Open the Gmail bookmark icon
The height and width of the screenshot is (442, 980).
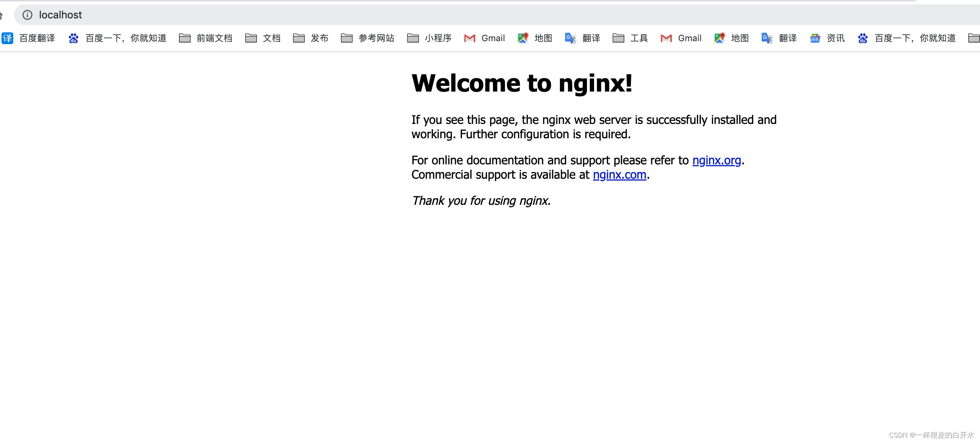(469, 38)
